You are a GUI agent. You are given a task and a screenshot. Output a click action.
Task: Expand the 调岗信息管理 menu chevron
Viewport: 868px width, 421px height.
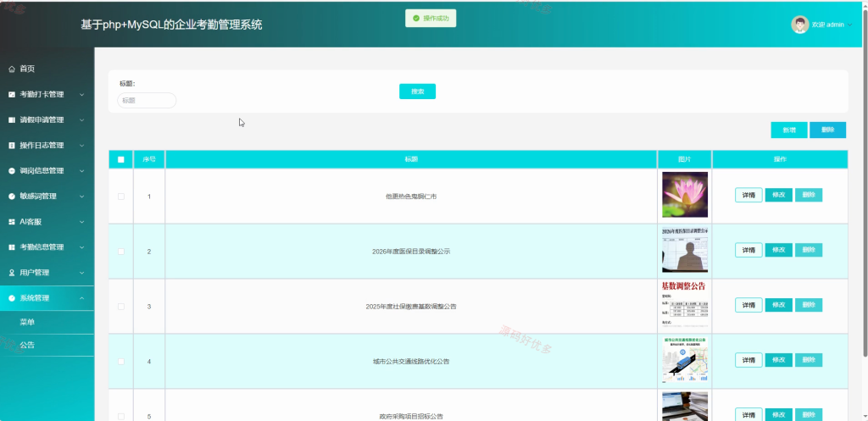[82, 171]
